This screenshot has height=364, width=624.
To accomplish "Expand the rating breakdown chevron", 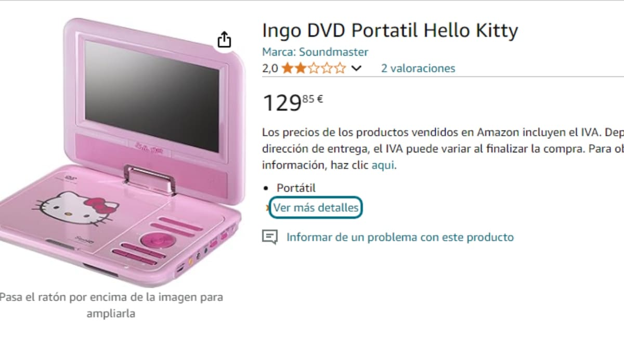I will point(356,68).
